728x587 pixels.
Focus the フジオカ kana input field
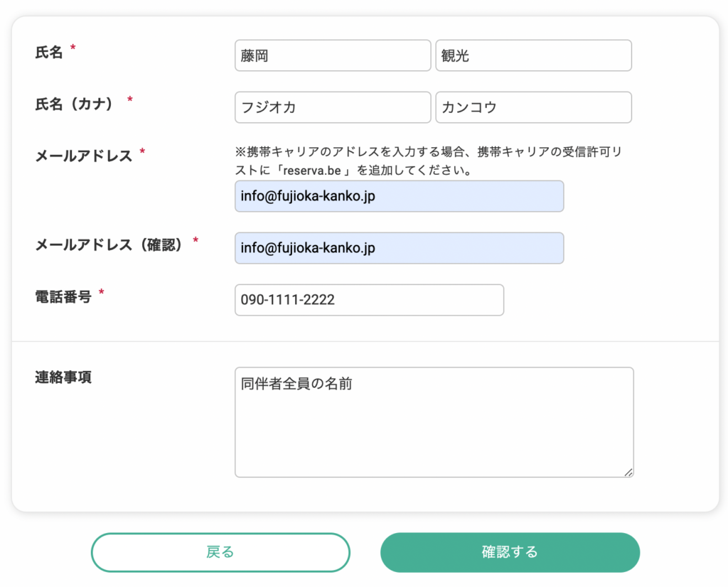click(333, 107)
